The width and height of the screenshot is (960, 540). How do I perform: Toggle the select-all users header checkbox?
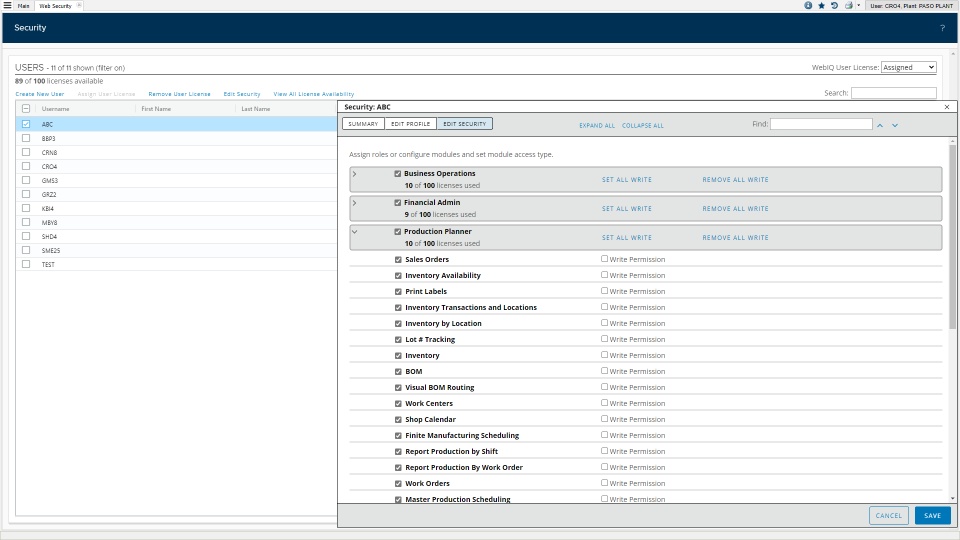coord(26,108)
